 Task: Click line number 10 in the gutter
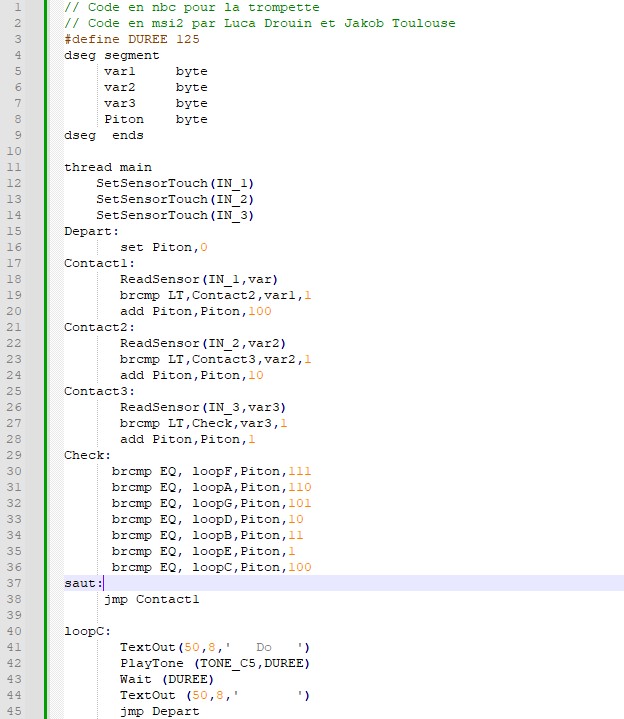pos(14,151)
